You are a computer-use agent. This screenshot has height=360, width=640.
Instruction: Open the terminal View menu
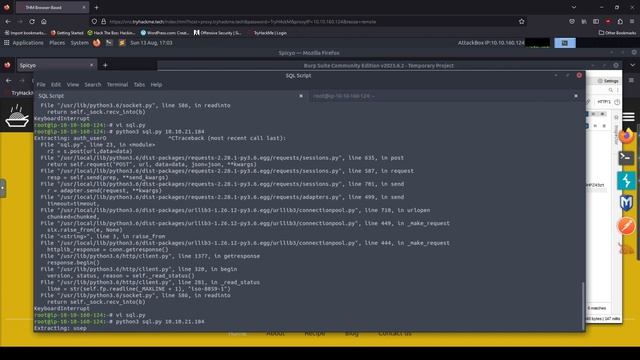[73, 84]
